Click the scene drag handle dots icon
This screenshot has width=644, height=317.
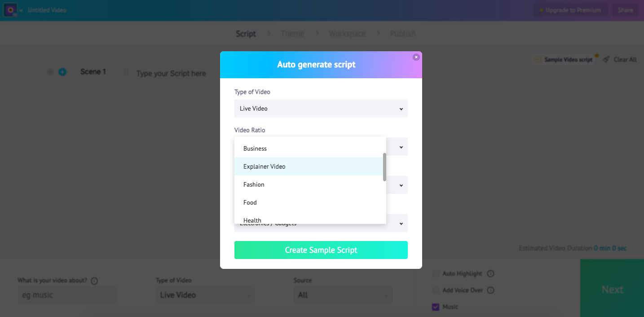pyautogui.click(x=126, y=72)
